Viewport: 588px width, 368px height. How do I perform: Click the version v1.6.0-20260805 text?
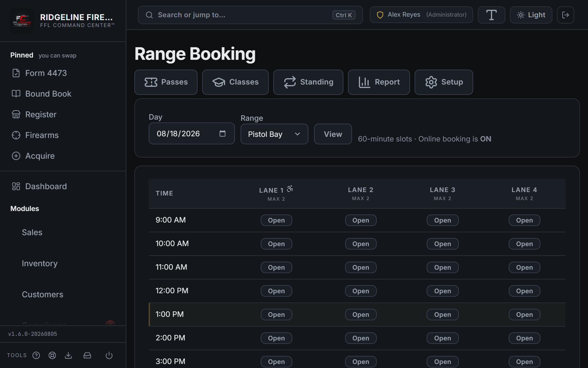(32, 334)
